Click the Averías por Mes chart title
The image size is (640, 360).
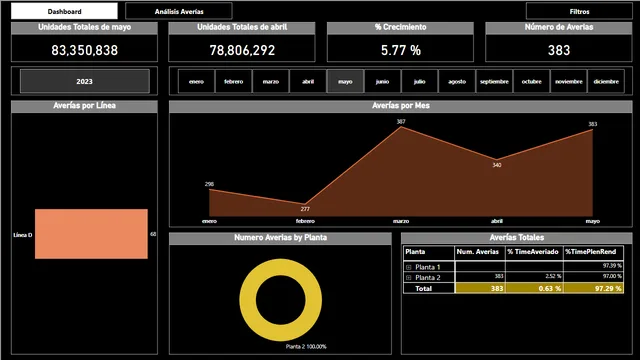pyautogui.click(x=401, y=105)
